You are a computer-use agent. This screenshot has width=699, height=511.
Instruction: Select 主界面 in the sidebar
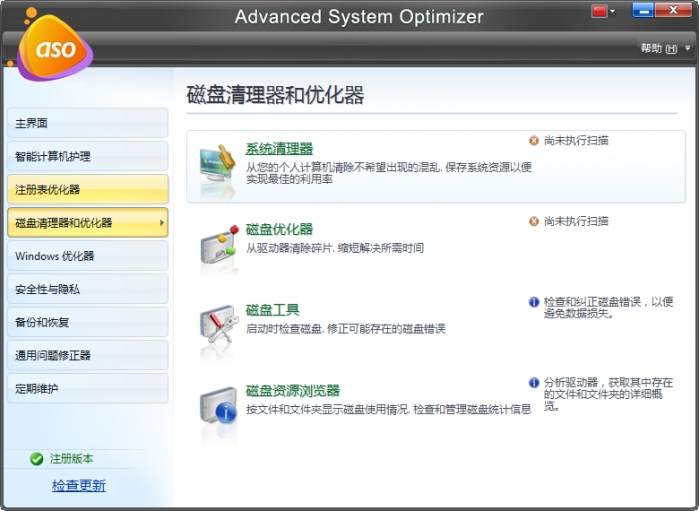click(x=88, y=123)
